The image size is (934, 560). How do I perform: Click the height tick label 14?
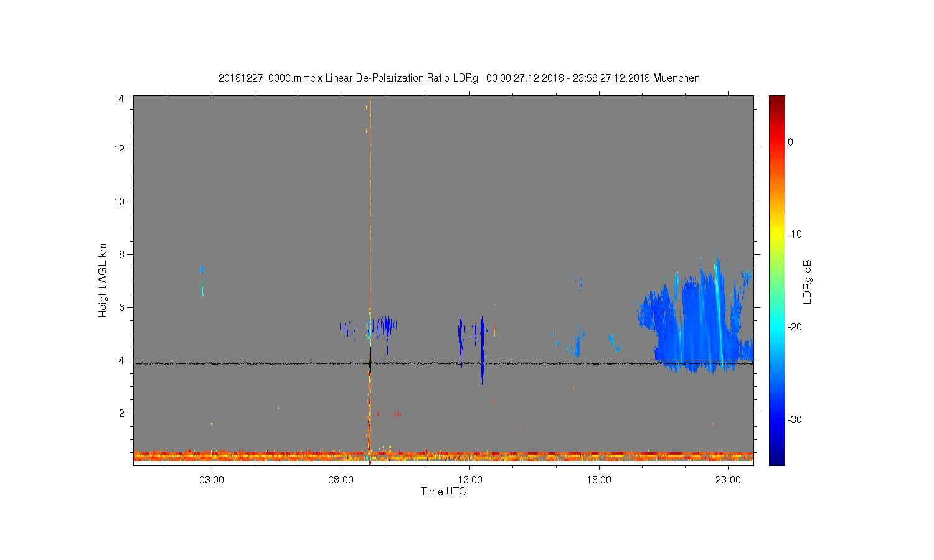tap(118, 98)
